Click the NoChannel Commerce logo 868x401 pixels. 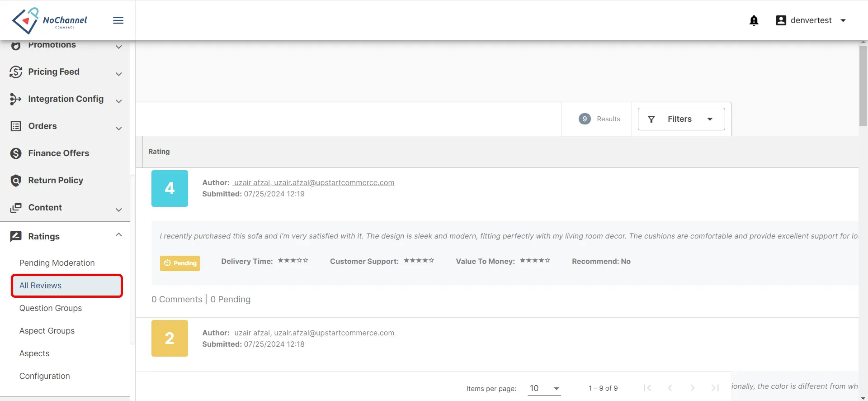50,20
